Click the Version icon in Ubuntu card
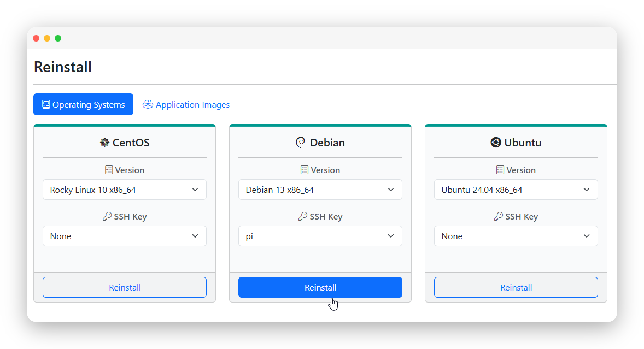The image size is (644, 349). coord(500,170)
